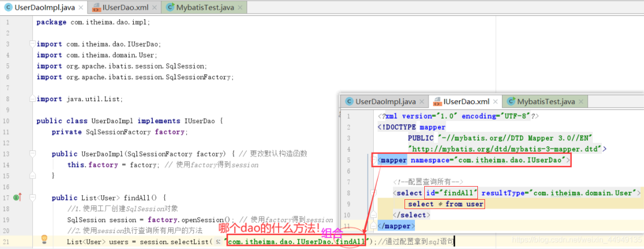Collapse the import block fold marker at line 3
644x249 pixels.
tap(33, 44)
